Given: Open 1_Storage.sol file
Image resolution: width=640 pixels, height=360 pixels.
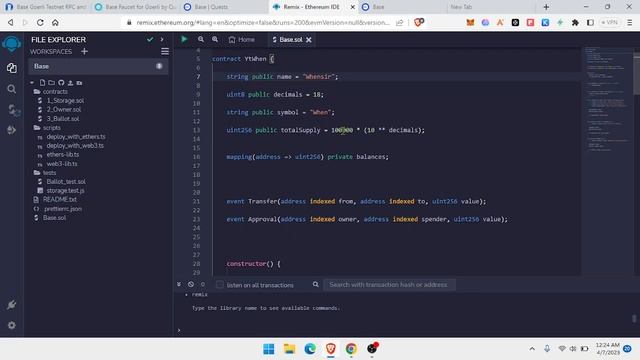Looking at the screenshot, I should 65,100.
